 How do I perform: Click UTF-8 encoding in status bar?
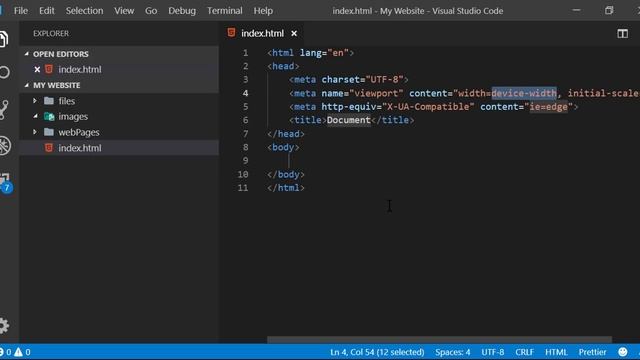[493, 352]
